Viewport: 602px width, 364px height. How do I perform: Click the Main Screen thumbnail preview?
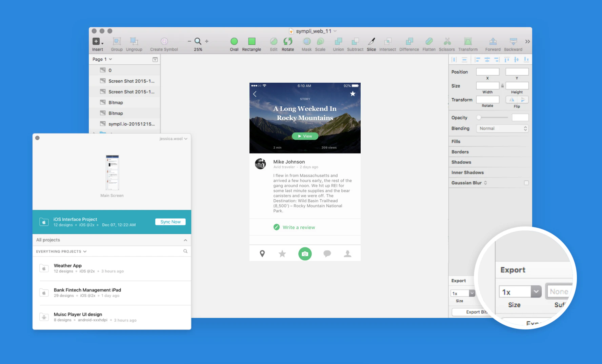click(x=112, y=173)
